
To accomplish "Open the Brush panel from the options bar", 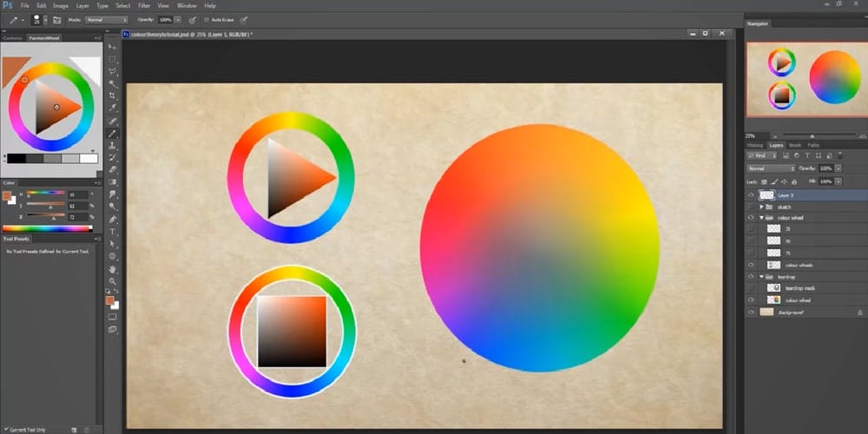I will point(57,19).
